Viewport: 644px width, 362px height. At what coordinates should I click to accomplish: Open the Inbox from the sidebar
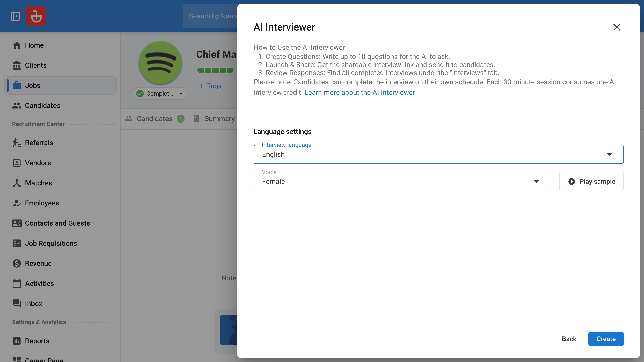[34, 304]
